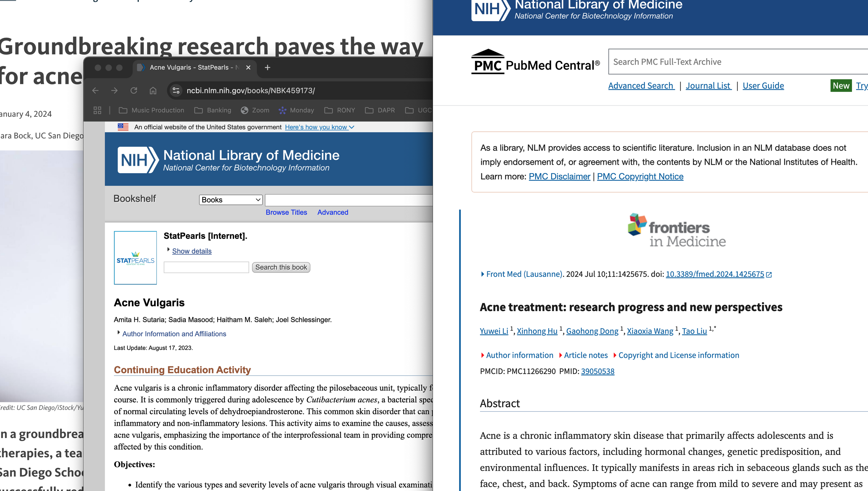Open author Gaohong Dong
Image resolution: width=868 pixels, height=491 pixels.
coord(592,331)
